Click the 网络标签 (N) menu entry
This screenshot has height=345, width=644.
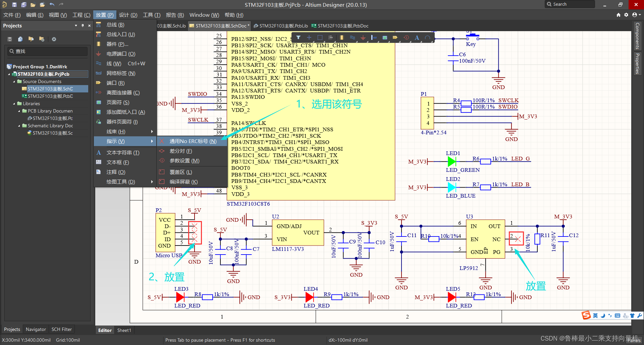tap(121, 73)
